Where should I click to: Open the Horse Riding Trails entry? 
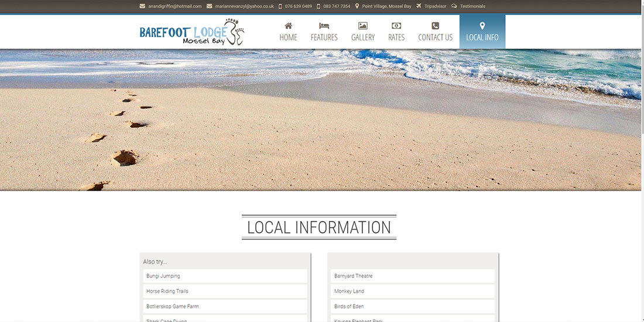tap(225, 291)
